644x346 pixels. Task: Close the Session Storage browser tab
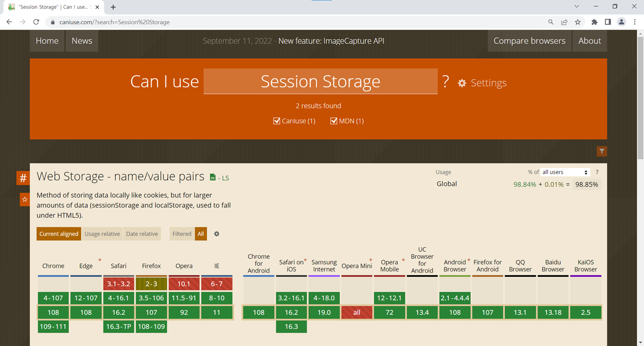click(97, 7)
